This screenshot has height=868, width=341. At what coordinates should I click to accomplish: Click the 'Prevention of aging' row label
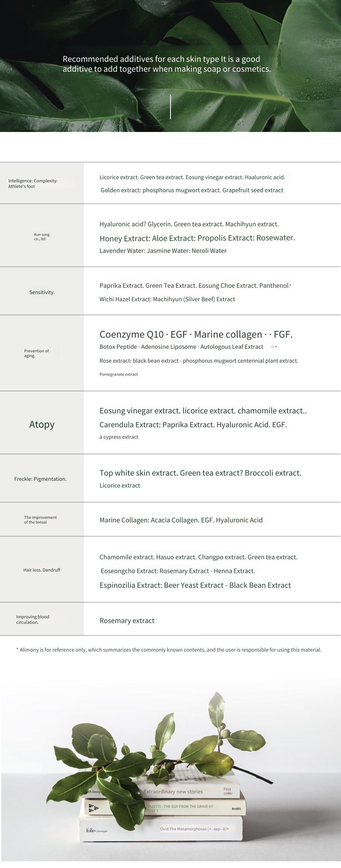36,353
